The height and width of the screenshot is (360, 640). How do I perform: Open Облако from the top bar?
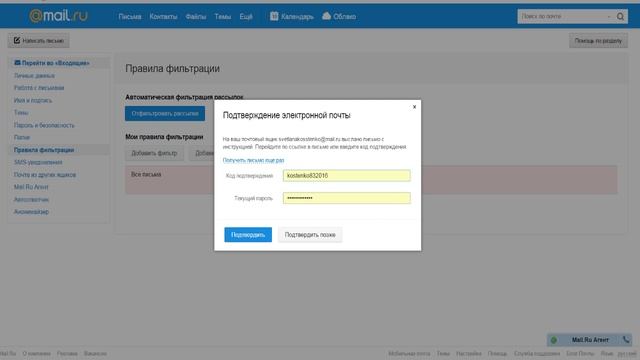[x=344, y=17]
